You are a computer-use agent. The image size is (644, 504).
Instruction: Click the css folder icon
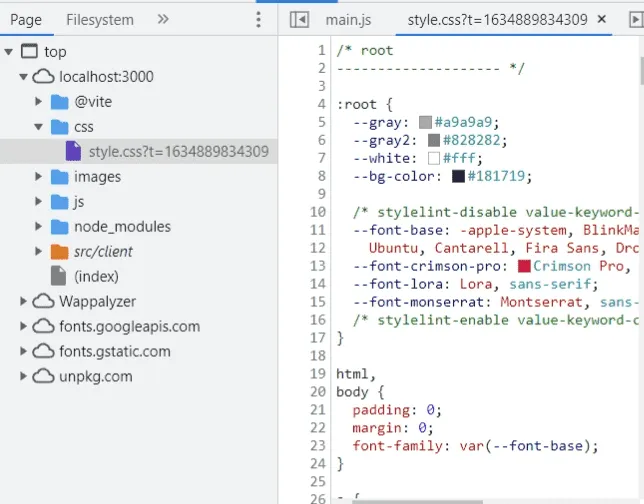click(x=60, y=127)
